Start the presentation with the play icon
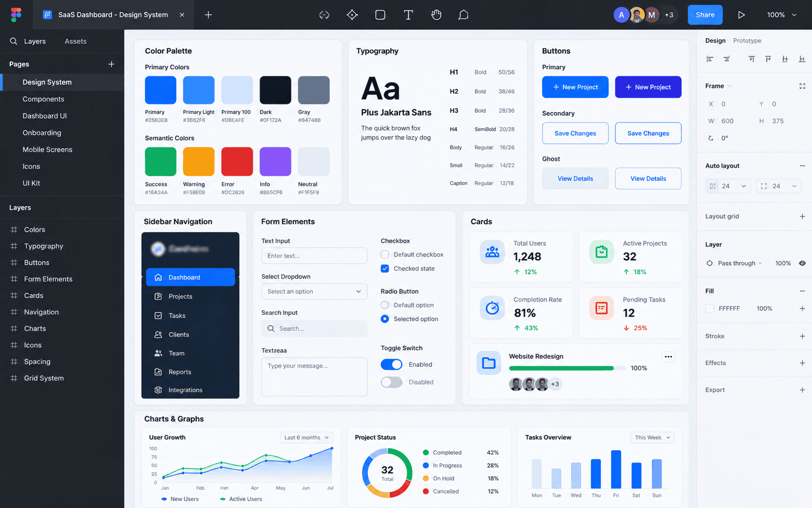This screenshot has height=508, width=812. (x=741, y=15)
